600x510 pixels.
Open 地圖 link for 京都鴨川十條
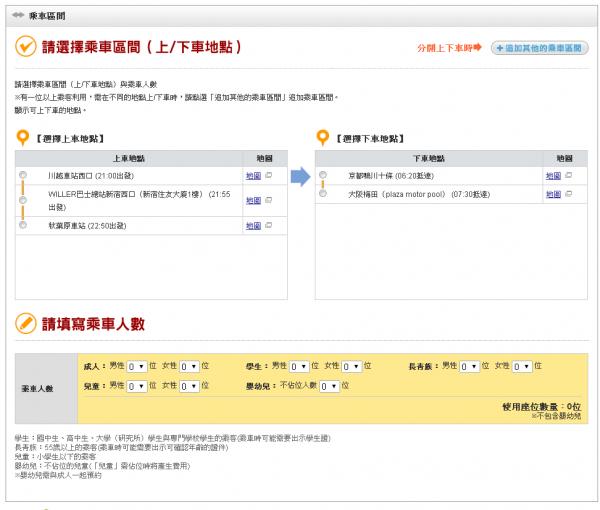point(553,176)
